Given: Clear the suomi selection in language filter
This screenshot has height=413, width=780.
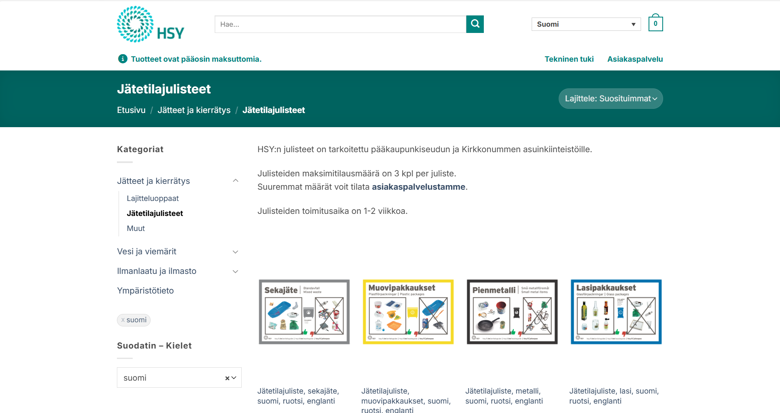Looking at the screenshot, I should 227,378.
